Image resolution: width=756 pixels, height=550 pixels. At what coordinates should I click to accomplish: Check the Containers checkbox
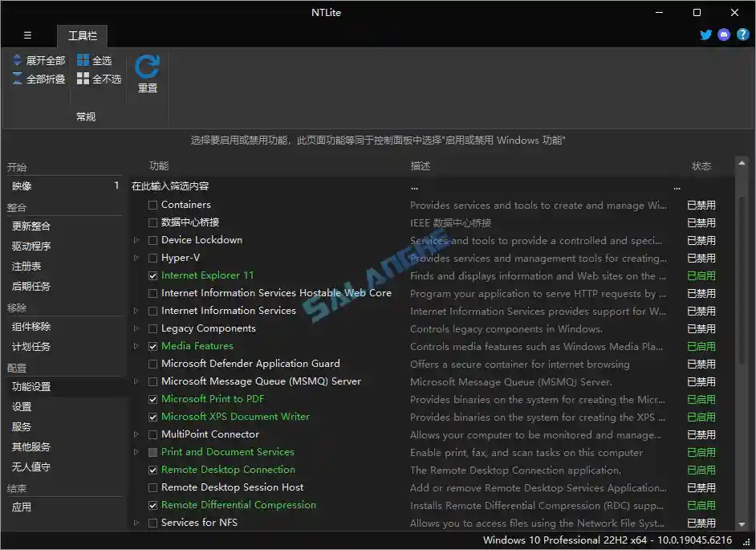click(152, 204)
